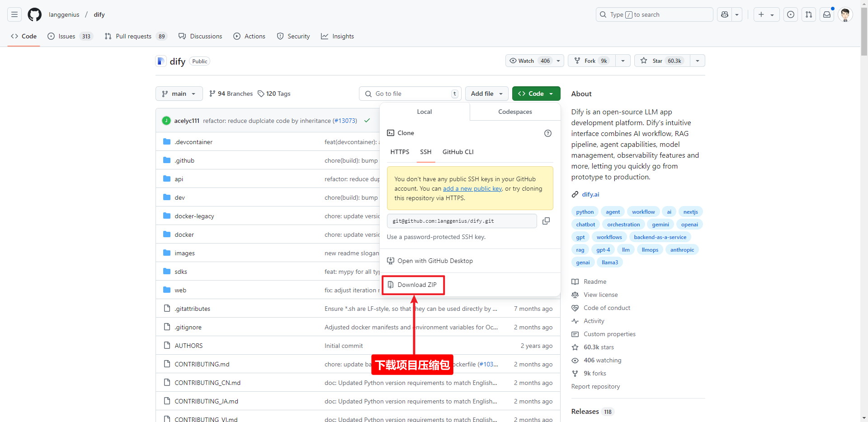Select the HTTPS clone option
868x422 pixels.
(x=400, y=152)
